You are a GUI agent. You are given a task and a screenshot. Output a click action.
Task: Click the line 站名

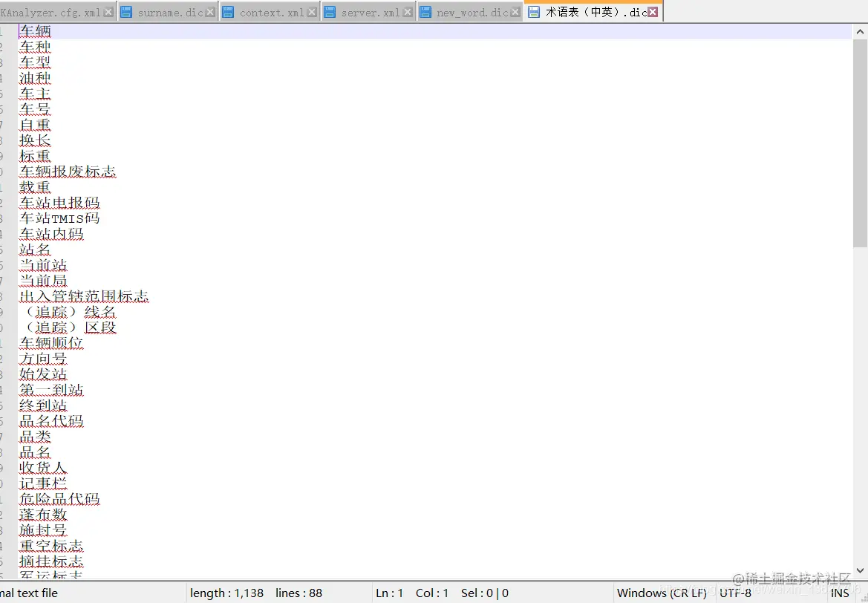point(35,250)
